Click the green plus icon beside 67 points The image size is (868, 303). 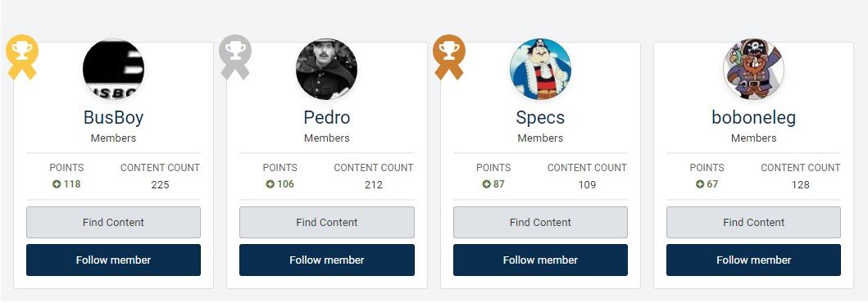click(700, 184)
